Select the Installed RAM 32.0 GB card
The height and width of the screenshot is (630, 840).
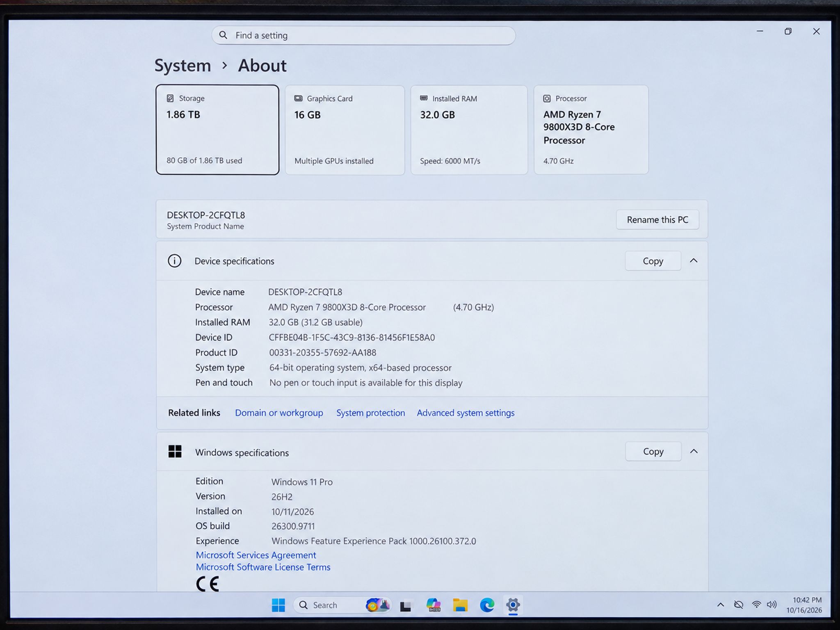tap(469, 130)
